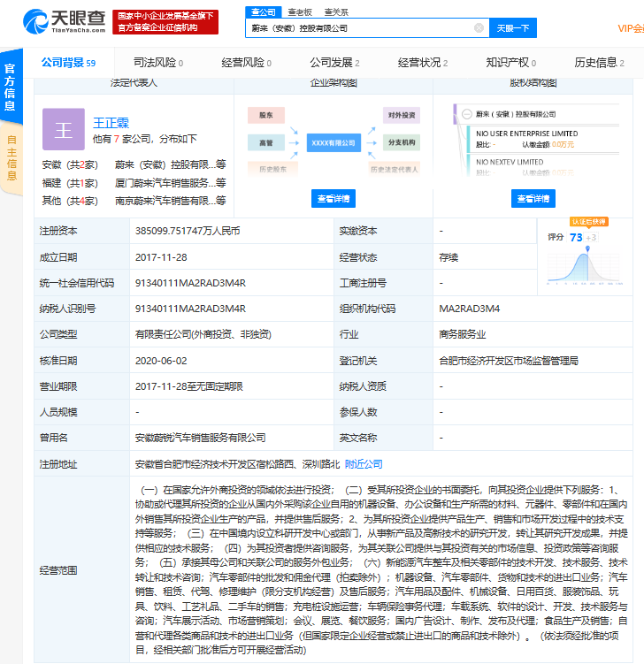The width and height of the screenshot is (644, 664).
Task: Open the 公司背景 tab
Action: (x=68, y=63)
